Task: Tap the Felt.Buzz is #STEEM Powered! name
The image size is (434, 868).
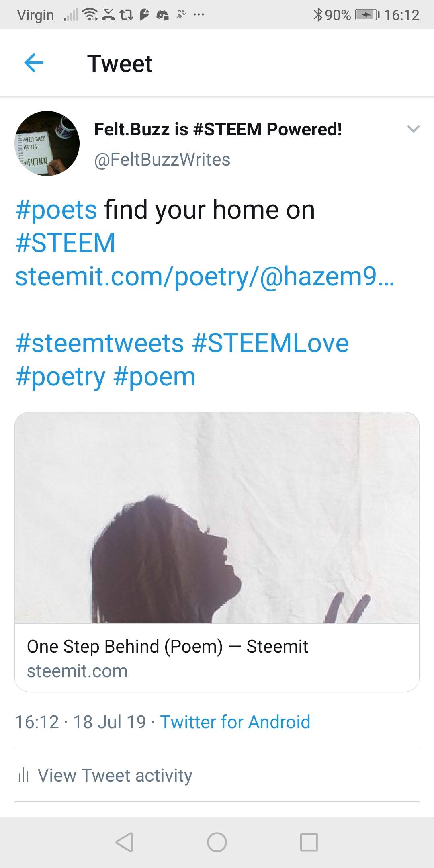Action: (x=218, y=129)
